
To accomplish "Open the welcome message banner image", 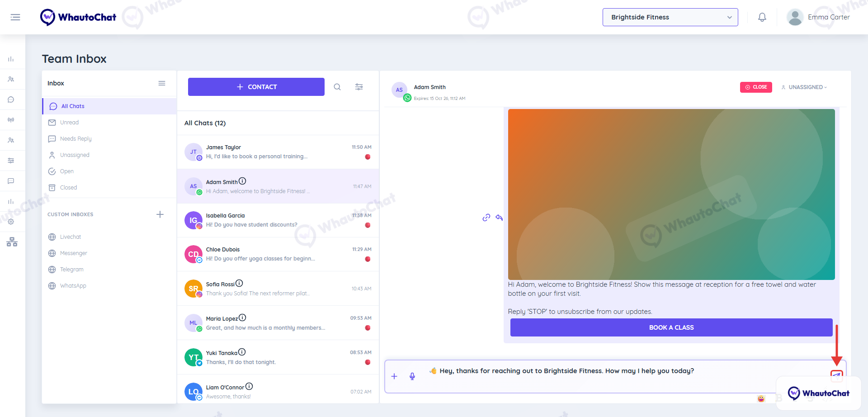I will coord(671,194).
